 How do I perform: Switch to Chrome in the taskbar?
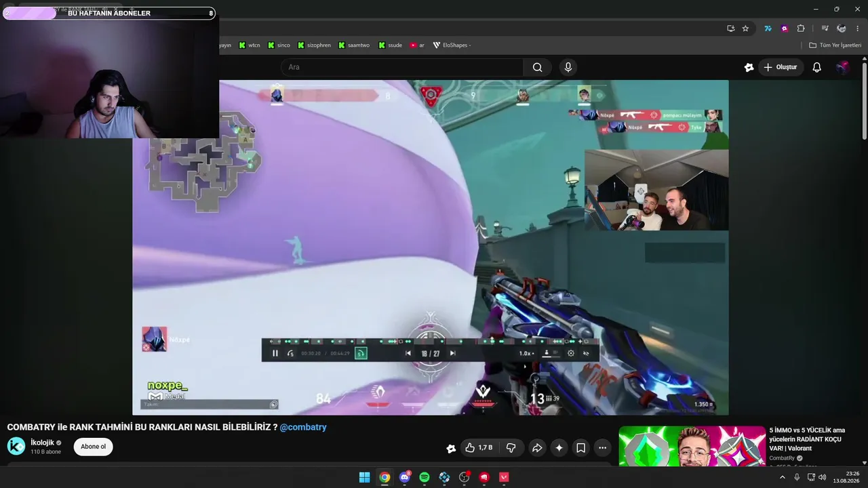pos(384,477)
